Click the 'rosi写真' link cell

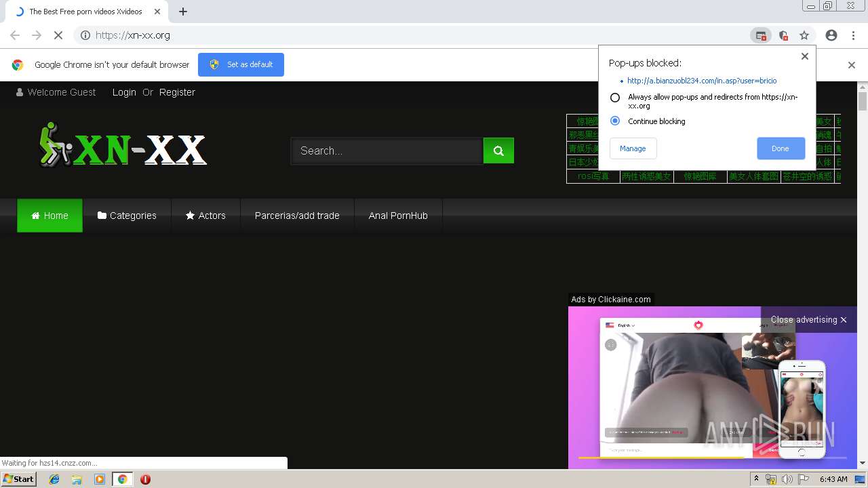[x=593, y=176]
